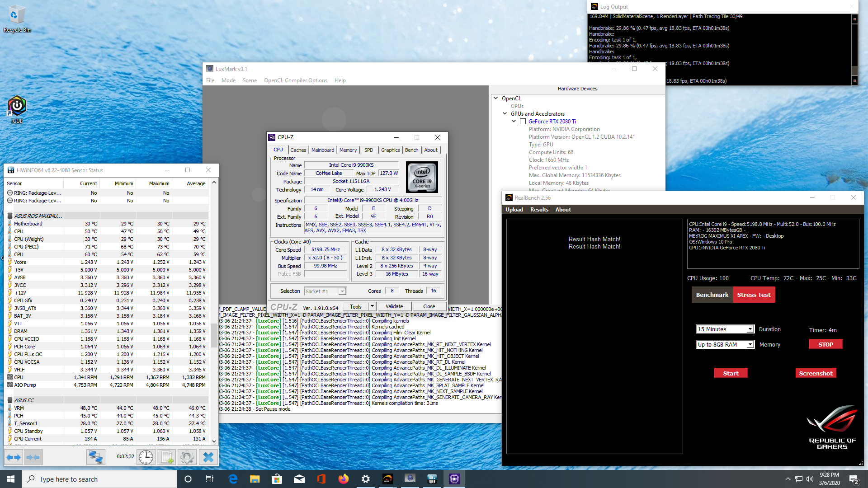Open Cortana circle on taskbar
Image resolution: width=868 pixels, height=488 pixels.
[x=188, y=479]
